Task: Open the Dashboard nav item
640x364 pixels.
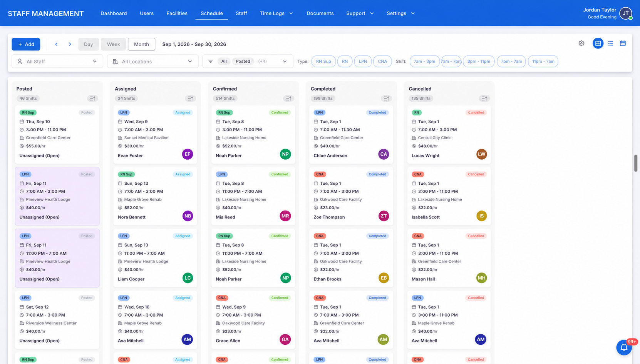Action: click(114, 13)
